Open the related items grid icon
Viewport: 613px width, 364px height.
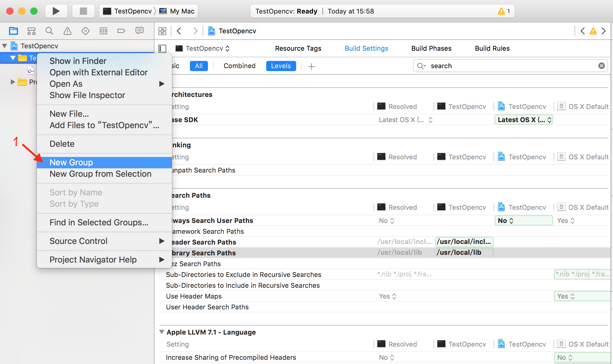point(162,31)
